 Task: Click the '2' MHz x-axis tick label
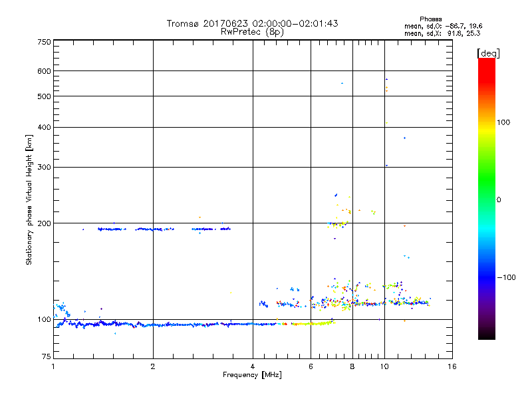pos(153,366)
